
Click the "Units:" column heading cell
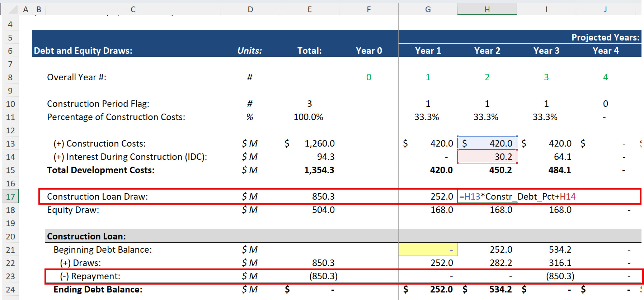[x=250, y=51]
